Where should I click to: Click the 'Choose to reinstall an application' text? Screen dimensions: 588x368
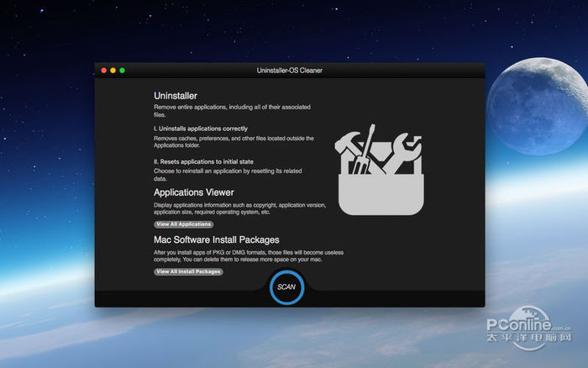(228, 175)
